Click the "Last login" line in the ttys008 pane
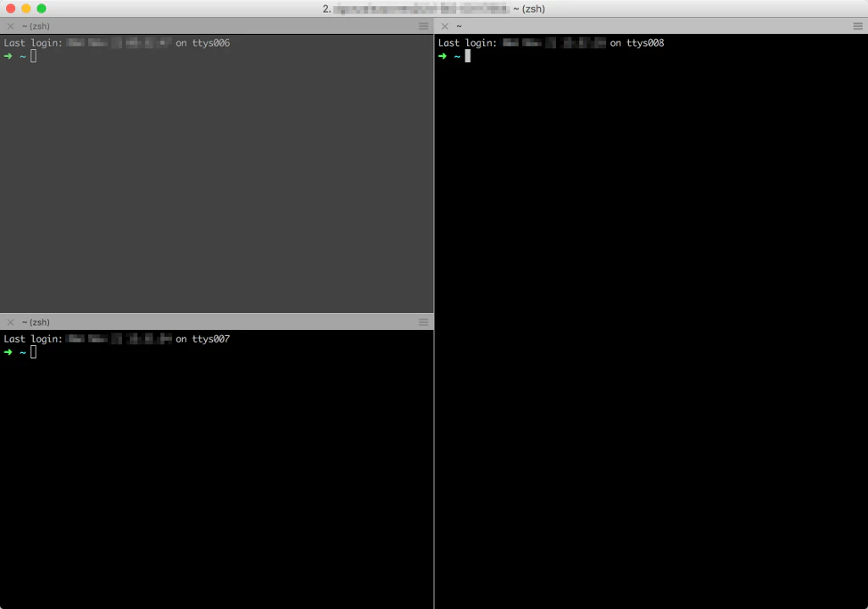 [x=551, y=42]
